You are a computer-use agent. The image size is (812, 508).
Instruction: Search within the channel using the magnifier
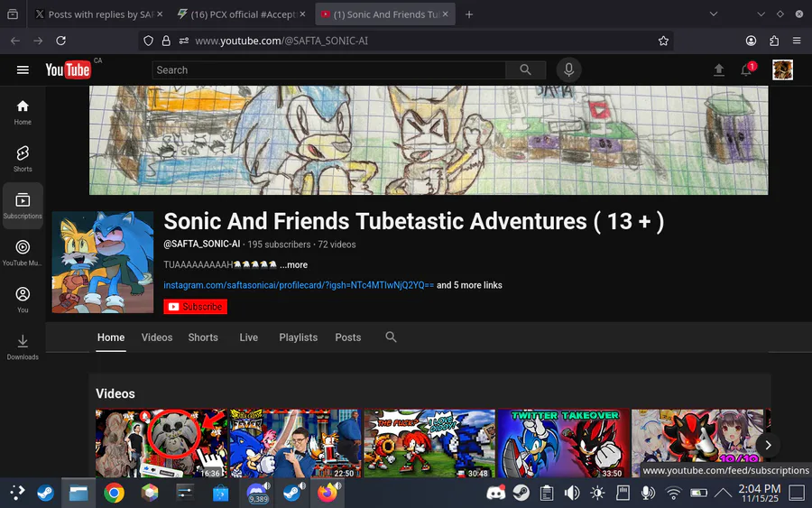coord(391,337)
